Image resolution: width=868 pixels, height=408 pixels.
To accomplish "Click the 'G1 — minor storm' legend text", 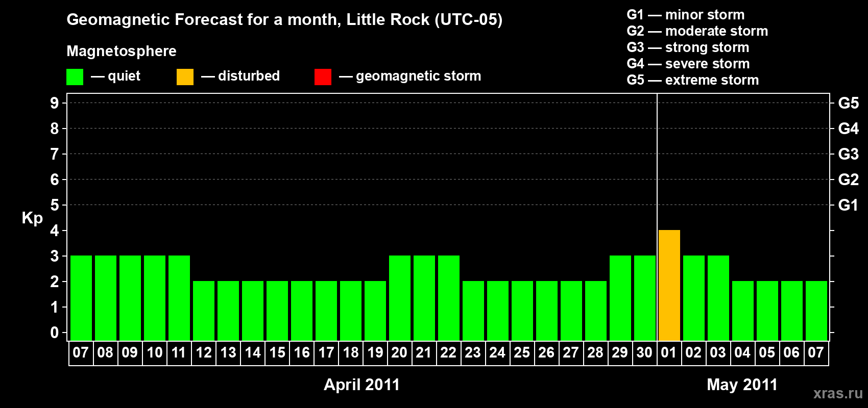I will click(686, 15).
